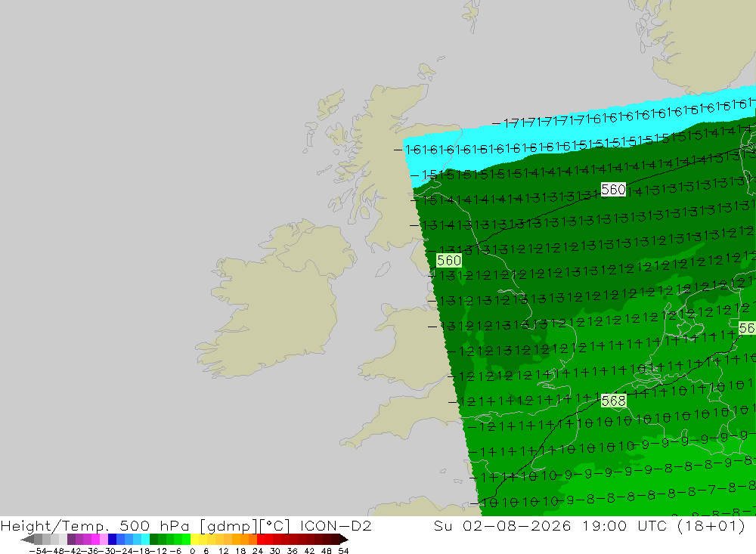
Task: Click the '24' legend scale value
Action: coord(258,551)
